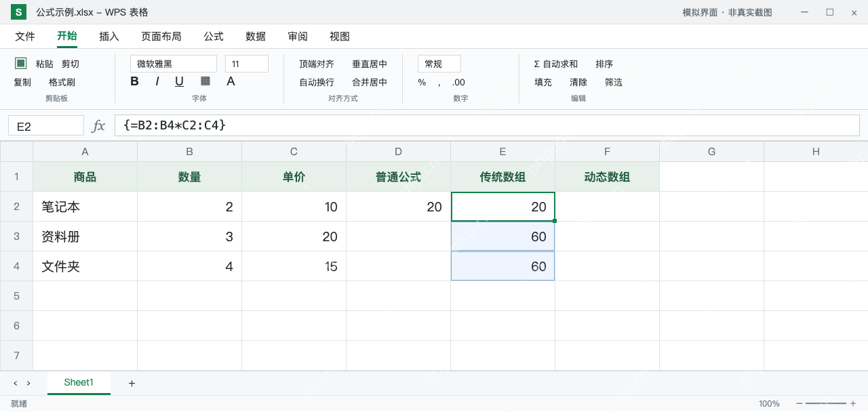
Task: Toggle 自动换行 text wrapping
Action: pyautogui.click(x=317, y=82)
